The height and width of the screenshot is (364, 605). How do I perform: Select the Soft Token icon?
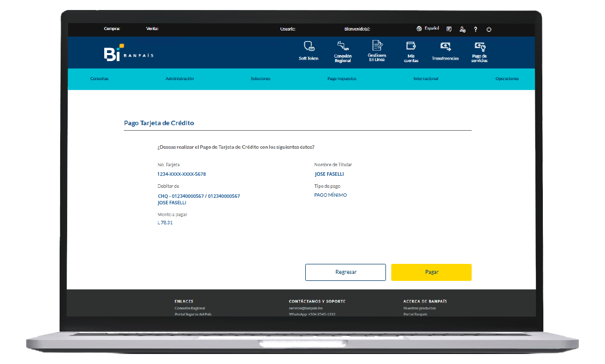308,50
